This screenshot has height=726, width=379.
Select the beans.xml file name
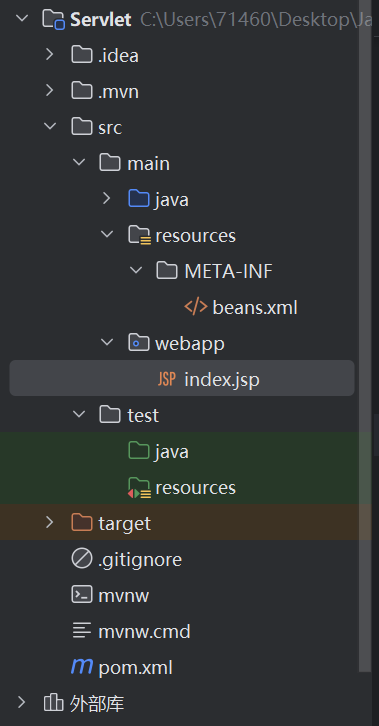(x=255, y=307)
